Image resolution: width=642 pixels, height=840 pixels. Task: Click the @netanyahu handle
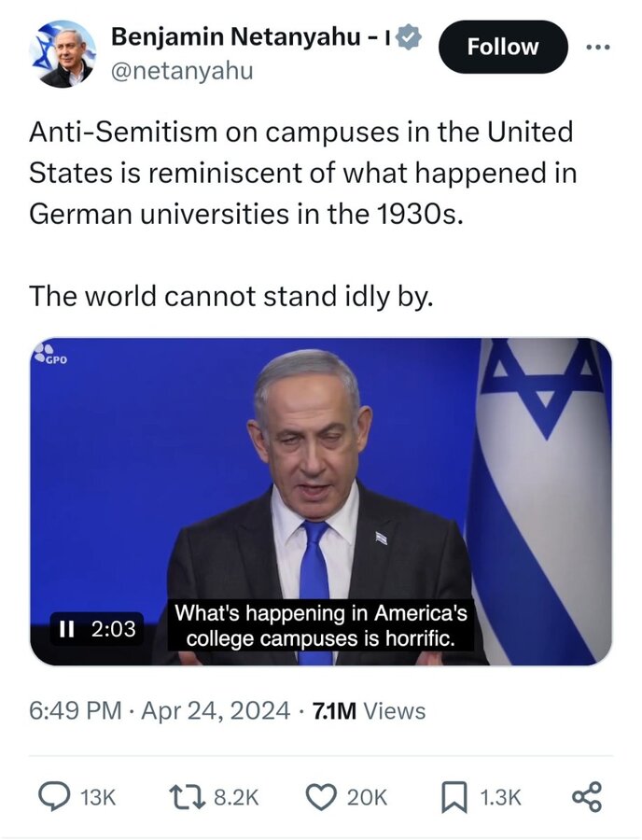(x=182, y=71)
